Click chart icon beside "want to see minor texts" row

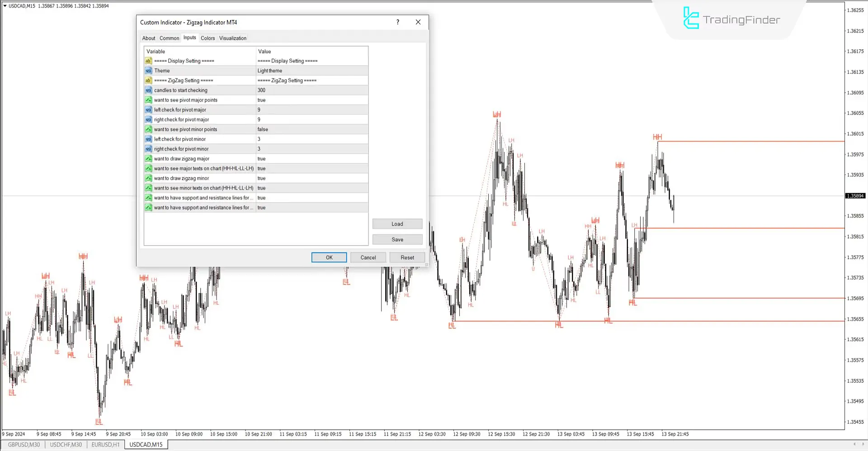(x=148, y=188)
